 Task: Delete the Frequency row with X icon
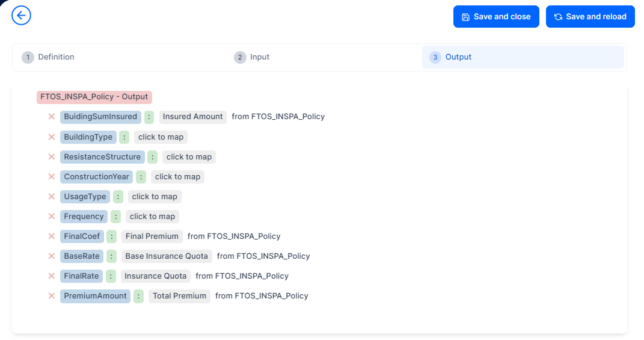click(x=52, y=217)
